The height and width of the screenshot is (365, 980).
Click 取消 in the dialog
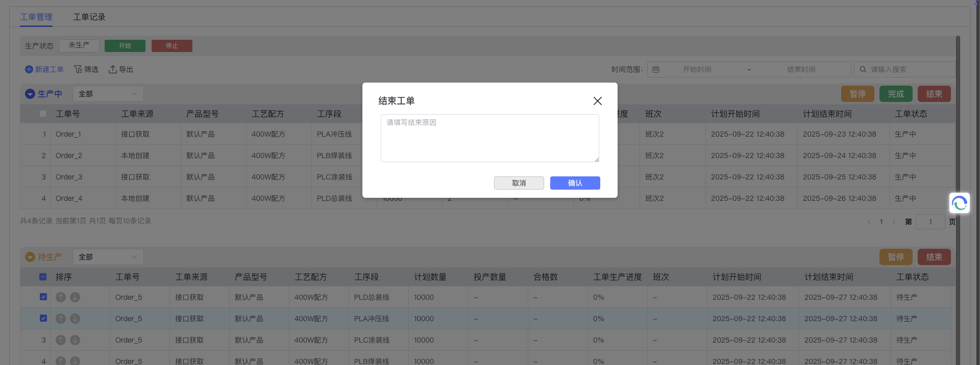pos(519,183)
